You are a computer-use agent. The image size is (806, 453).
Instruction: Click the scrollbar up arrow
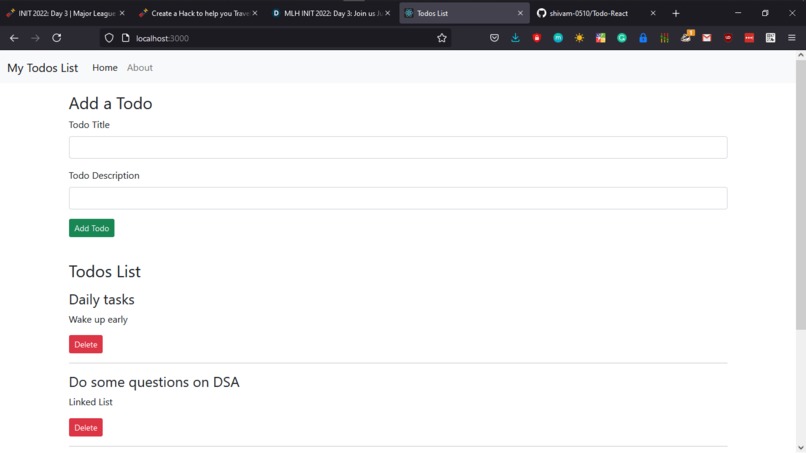pyautogui.click(x=801, y=55)
